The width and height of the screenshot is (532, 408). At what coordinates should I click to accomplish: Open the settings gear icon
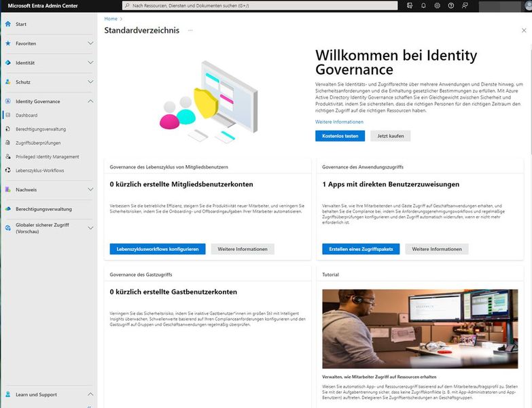[438, 5]
